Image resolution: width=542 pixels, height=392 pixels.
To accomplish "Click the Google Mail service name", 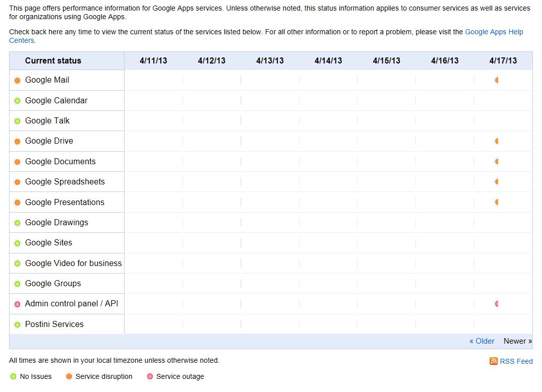I will 47,80.
